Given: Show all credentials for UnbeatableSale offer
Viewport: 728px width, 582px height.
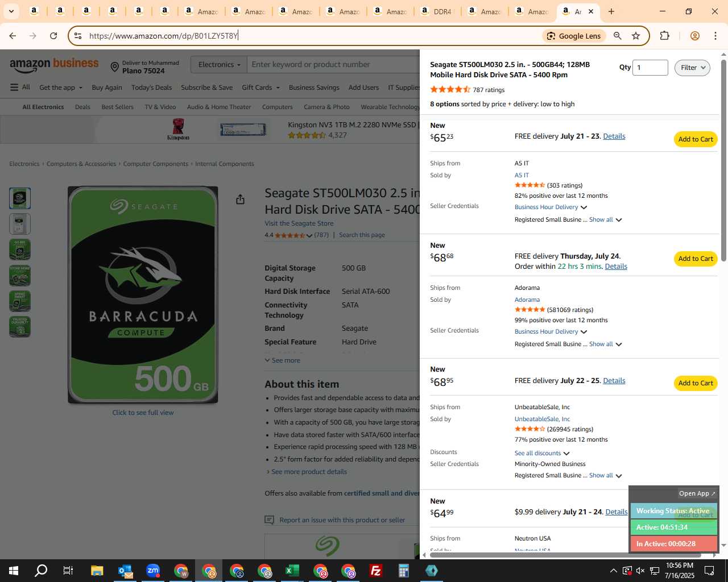Looking at the screenshot, I should coord(605,475).
